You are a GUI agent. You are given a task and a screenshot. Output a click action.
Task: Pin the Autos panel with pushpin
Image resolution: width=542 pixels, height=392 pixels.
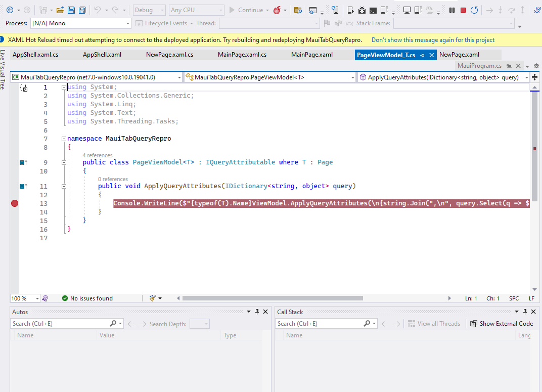(x=258, y=312)
